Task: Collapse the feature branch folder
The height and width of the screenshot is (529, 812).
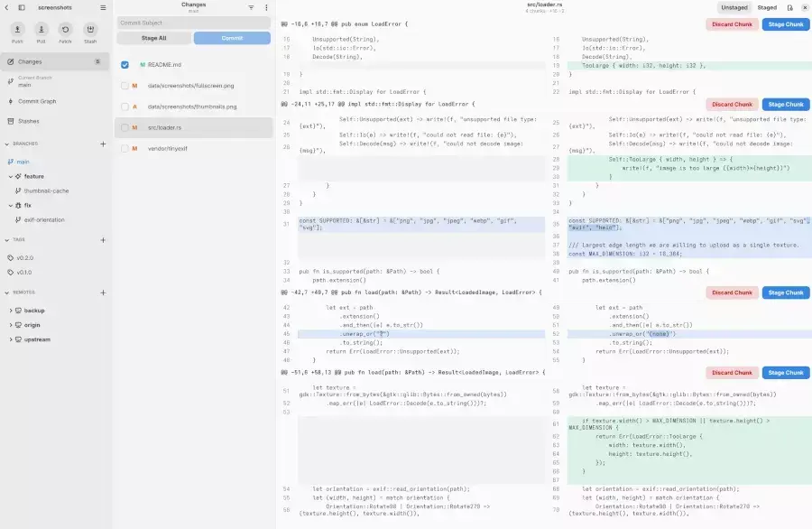Action: click(10, 176)
